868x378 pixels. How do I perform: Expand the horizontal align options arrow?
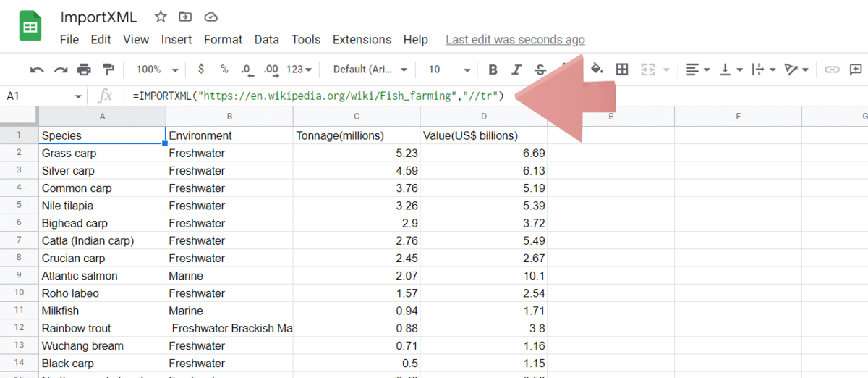pyautogui.click(x=707, y=70)
